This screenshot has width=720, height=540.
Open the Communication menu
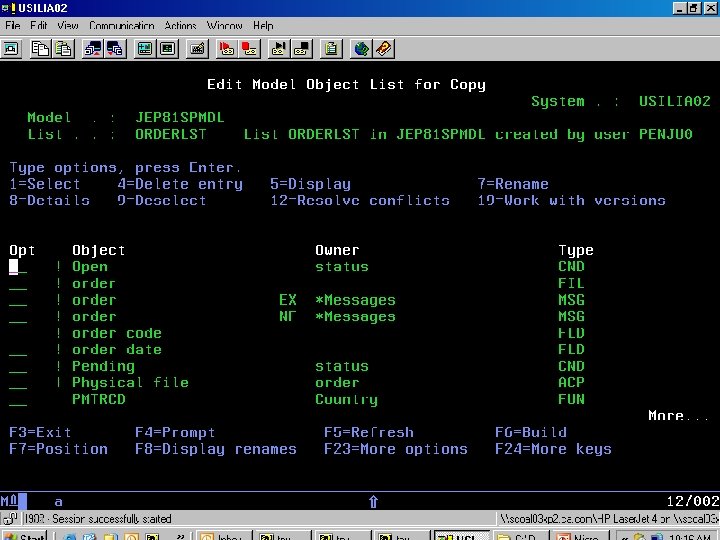(122, 25)
